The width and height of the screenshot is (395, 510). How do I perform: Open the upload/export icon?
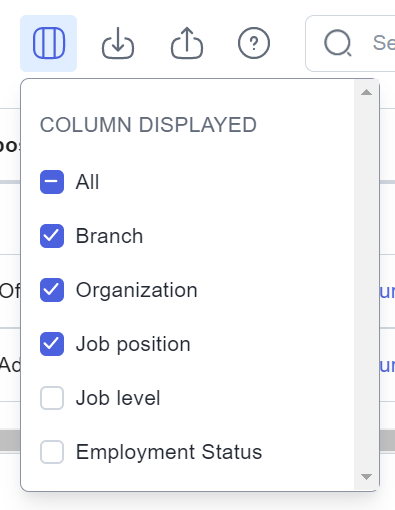click(187, 43)
